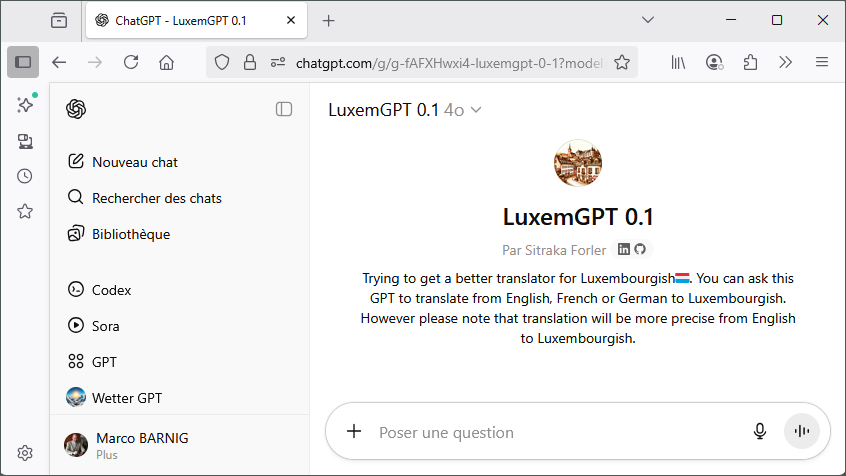The image size is (846, 476).
Task: Open the list all tabs chevron
Action: (648, 20)
